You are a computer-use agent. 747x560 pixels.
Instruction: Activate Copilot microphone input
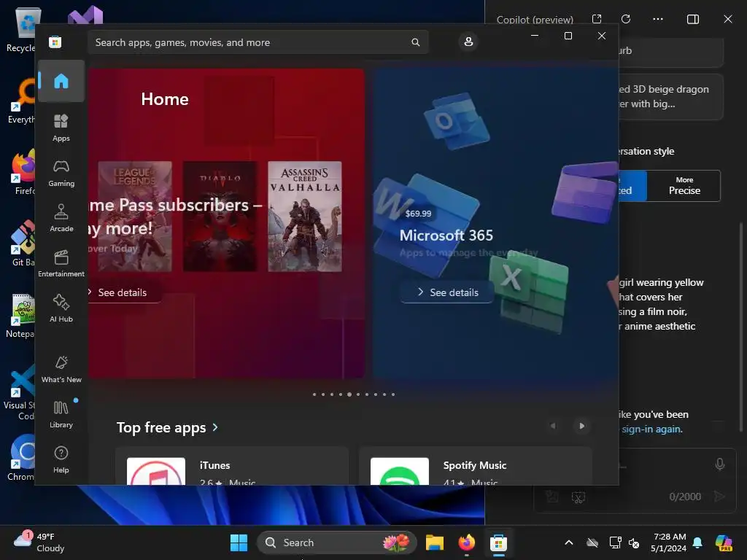720,464
